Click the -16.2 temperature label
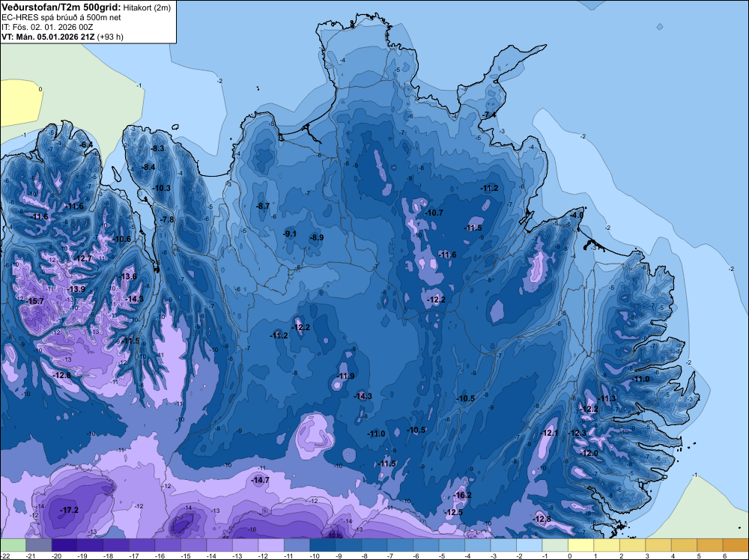 pos(462,495)
